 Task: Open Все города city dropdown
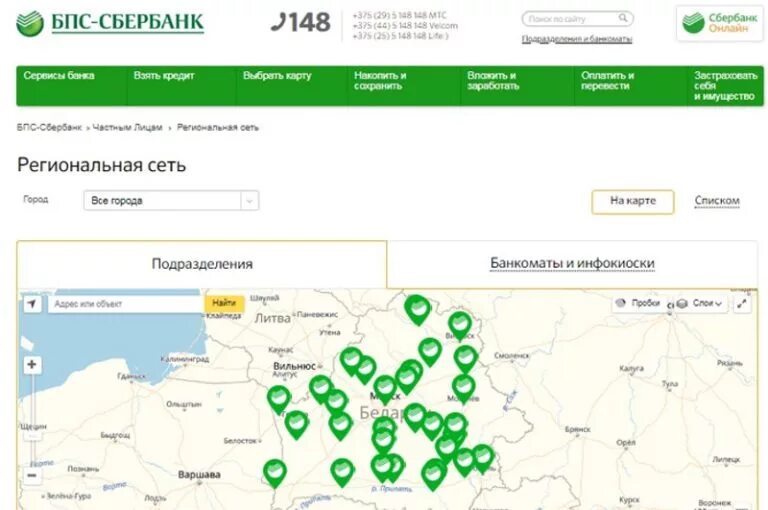pyautogui.click(x=171, y=200)
